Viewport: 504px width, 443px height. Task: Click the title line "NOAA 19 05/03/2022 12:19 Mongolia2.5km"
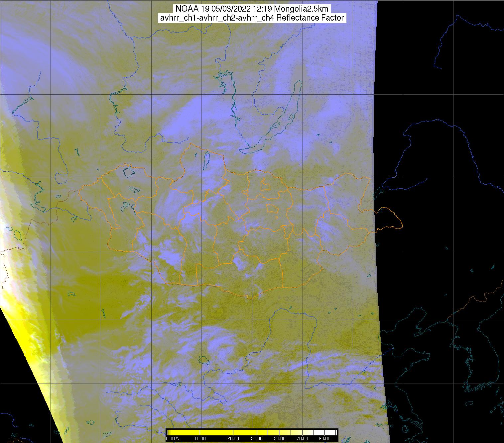(x=252, y=9)
